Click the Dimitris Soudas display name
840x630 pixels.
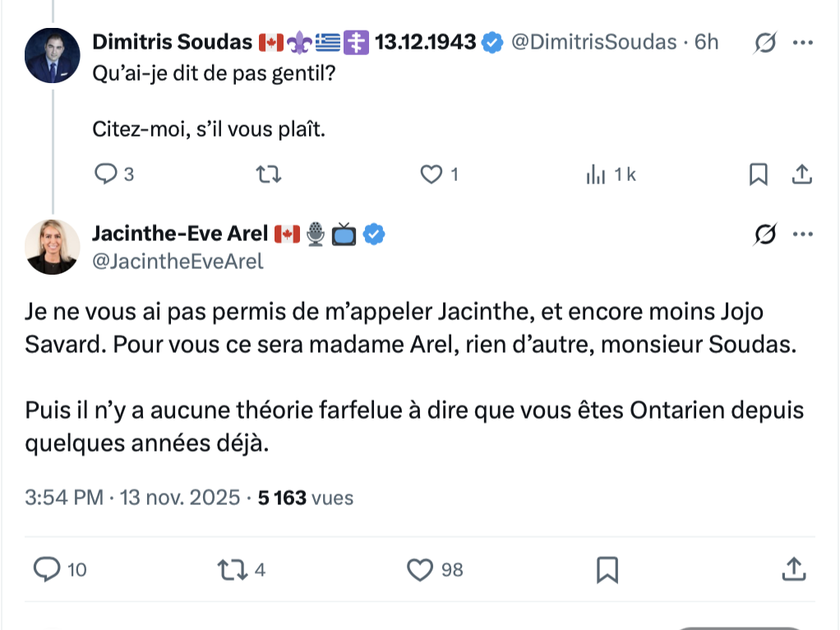click(172, 42)
